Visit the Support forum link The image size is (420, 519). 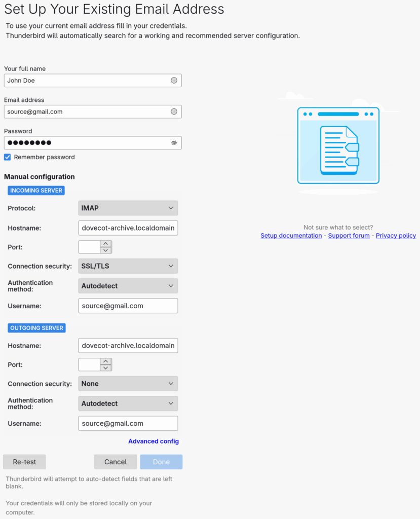click(349, 236)
